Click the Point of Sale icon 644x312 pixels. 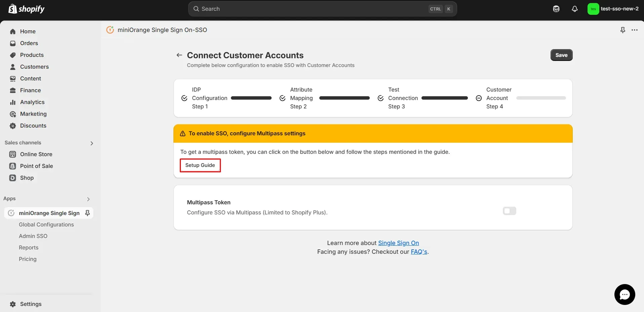13,166
